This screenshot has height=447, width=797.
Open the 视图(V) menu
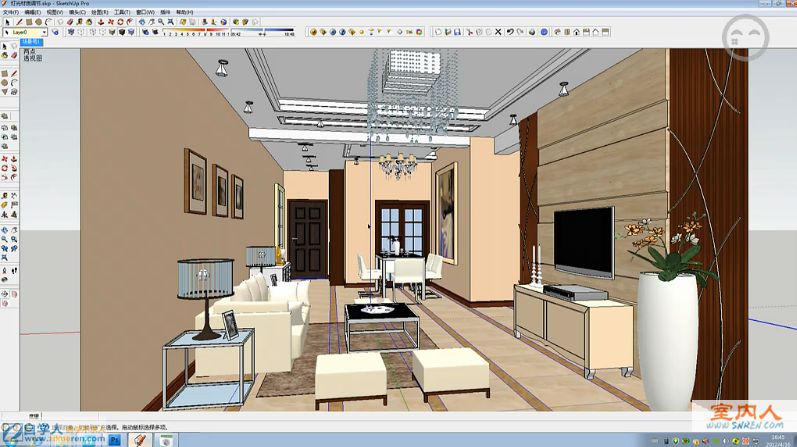(x=54, y=12)
